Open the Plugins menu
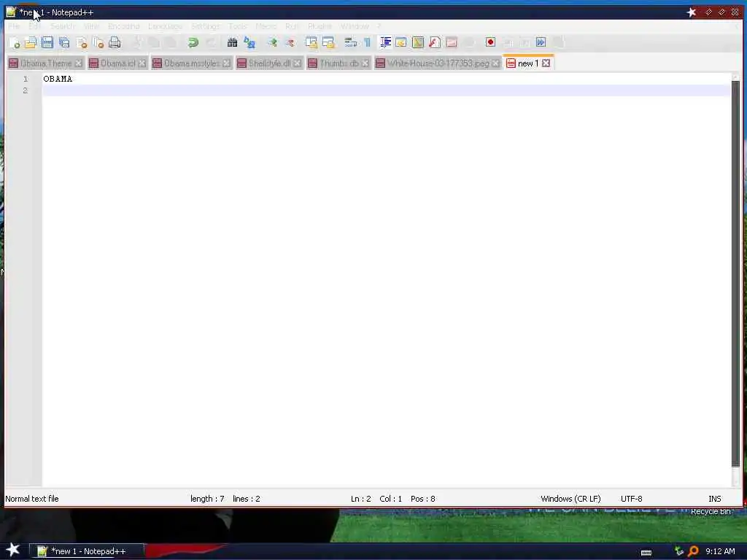Image resolution: width=747 pixels, height=560 pixels. [x=320, y=26]
